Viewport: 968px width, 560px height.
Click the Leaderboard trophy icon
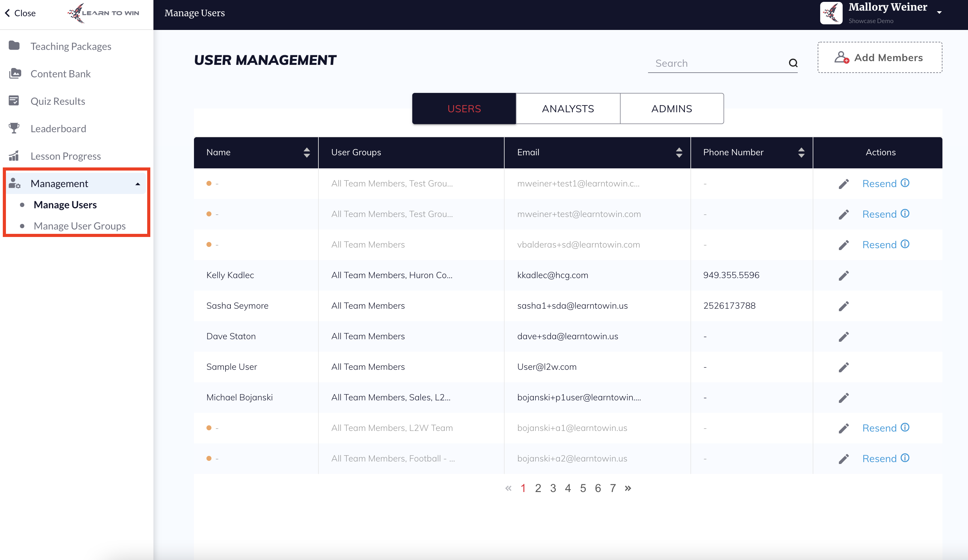14,128
